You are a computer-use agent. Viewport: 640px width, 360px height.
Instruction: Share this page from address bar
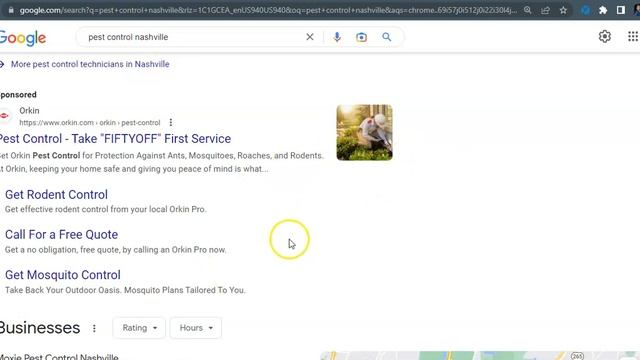(545, 10)
